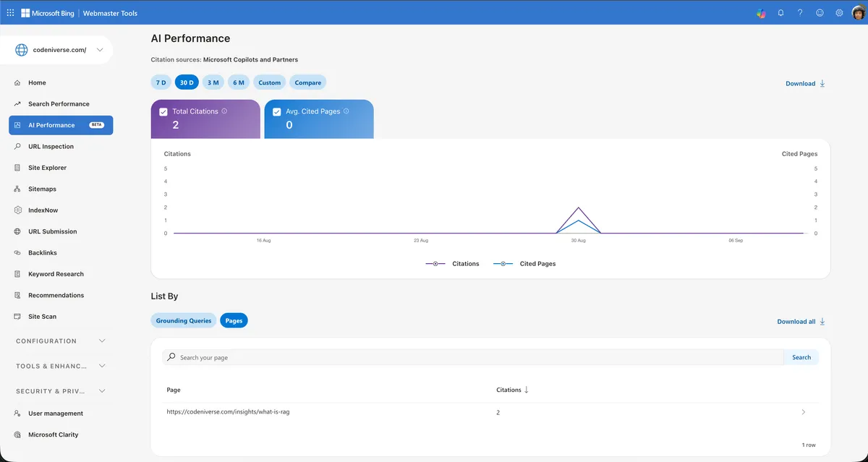Click the info icon next to Total Citations
Viewport: 868px width, 462px height.
click(x=224, y=111)
